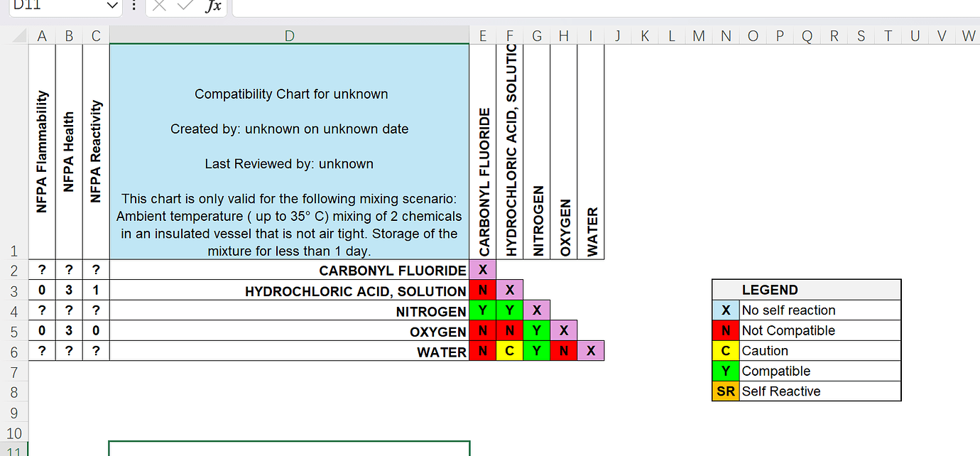Select the column E header
Image resolution: width=980 pixels, height=456 pixels.
click(x=483, y=36)
